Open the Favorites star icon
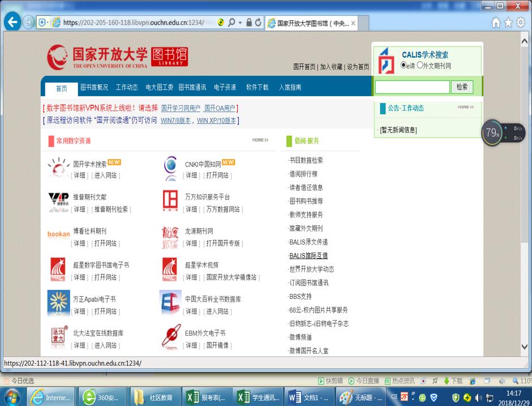 tap(508, 23)
